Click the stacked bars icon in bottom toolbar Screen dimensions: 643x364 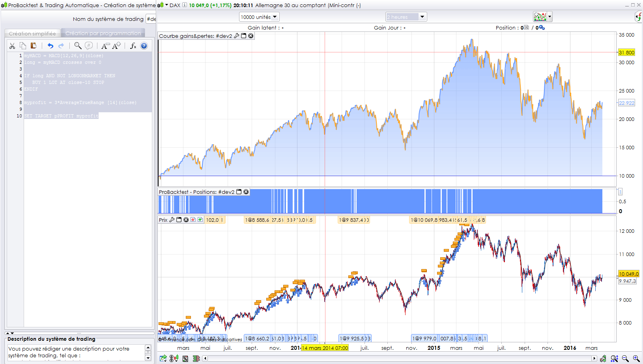pos(196,358)
